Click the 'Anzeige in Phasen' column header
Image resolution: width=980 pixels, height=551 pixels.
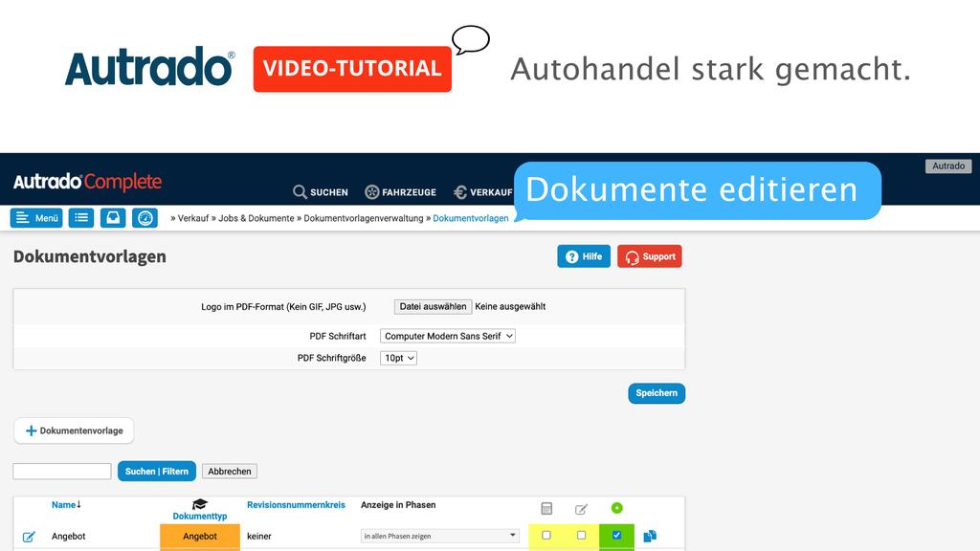[x=398, y=505]
